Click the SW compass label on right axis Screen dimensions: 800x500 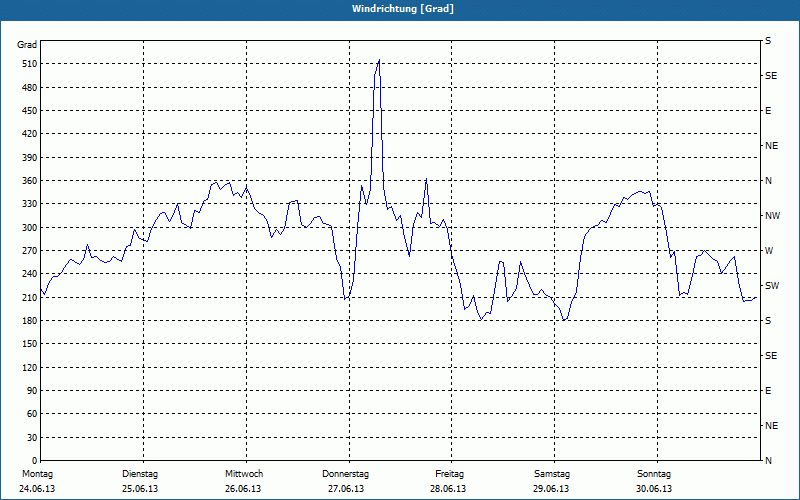tap(772, 286)
